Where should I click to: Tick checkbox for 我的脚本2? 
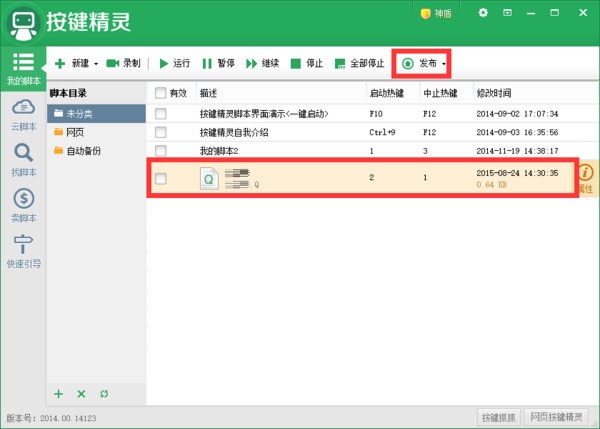coord(160,150)
